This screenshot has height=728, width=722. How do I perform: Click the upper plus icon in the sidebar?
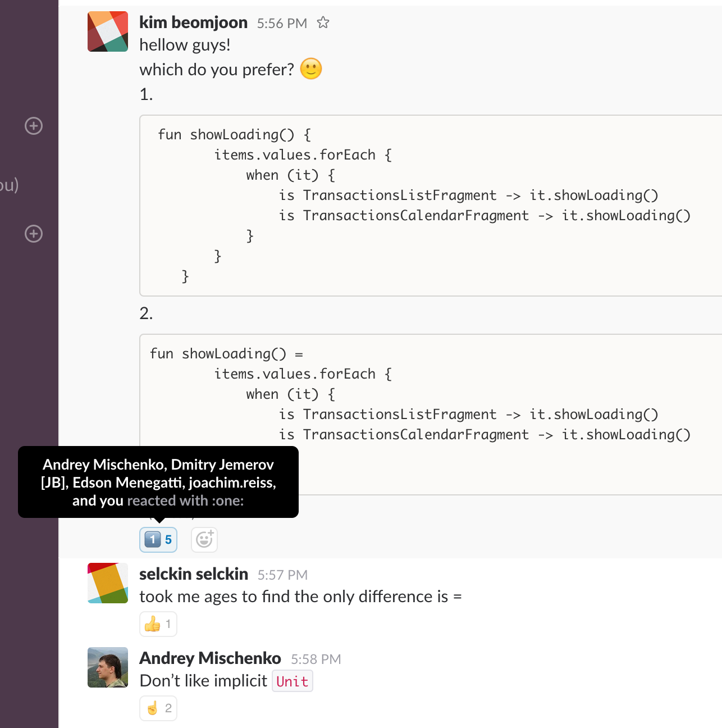(33, 126)
